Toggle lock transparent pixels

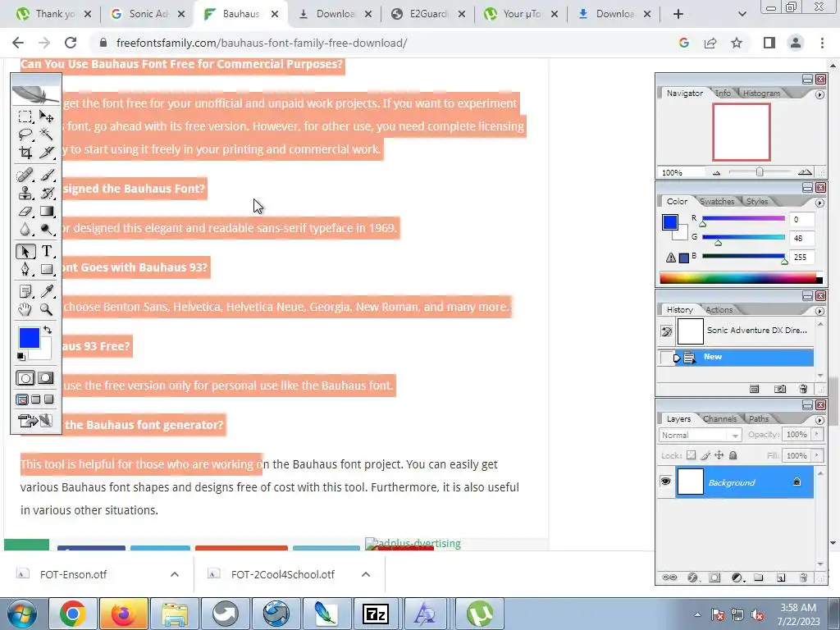coord(691,455)
